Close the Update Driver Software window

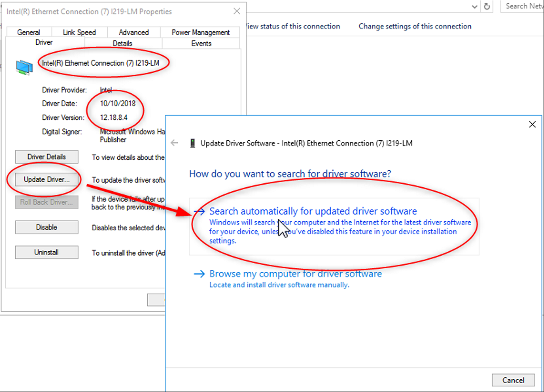532,125
